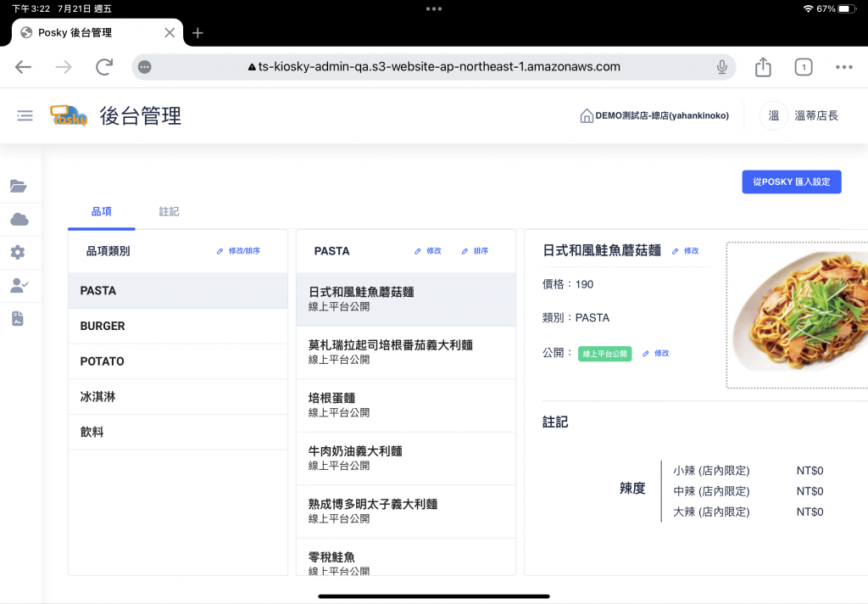
Task: Open the folder icon in the sidebar
Action: pyautogui.click(x=19, y=186)
